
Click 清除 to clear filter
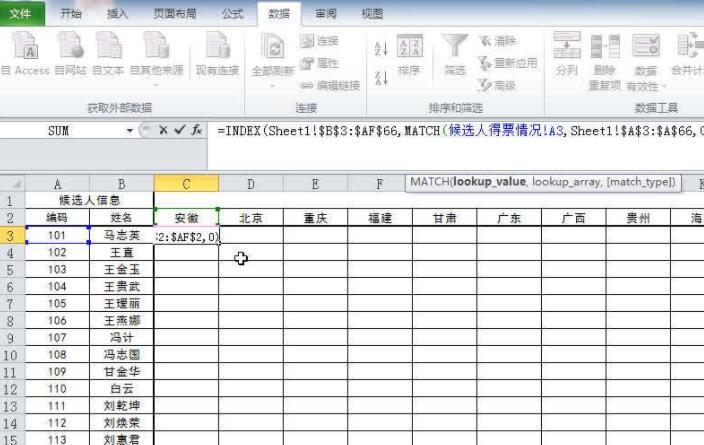(497, 41)
